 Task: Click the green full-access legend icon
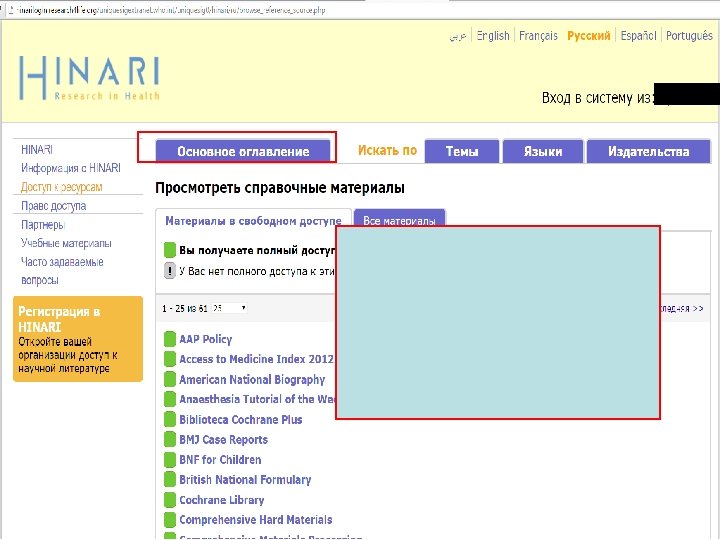pyautogui.click(x=170, y=250)
